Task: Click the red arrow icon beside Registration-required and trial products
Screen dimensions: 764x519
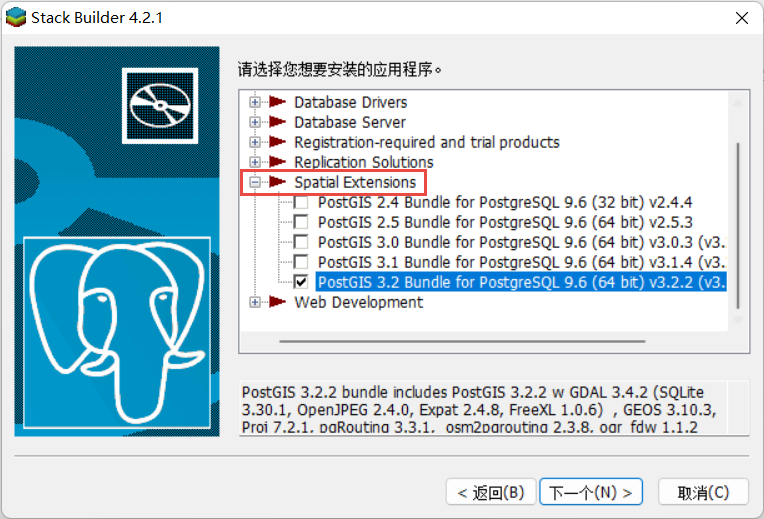Action: pyautogui.click(x=277, y=142)
